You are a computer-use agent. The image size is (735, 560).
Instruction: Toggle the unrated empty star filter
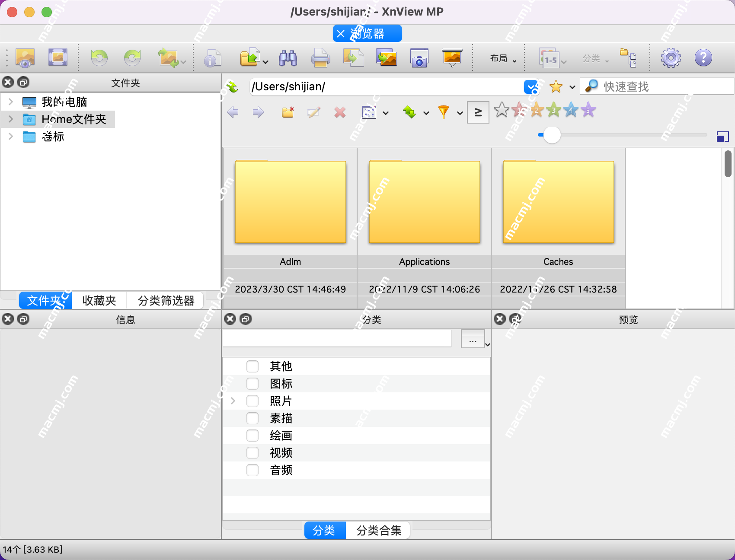(502, 110)
